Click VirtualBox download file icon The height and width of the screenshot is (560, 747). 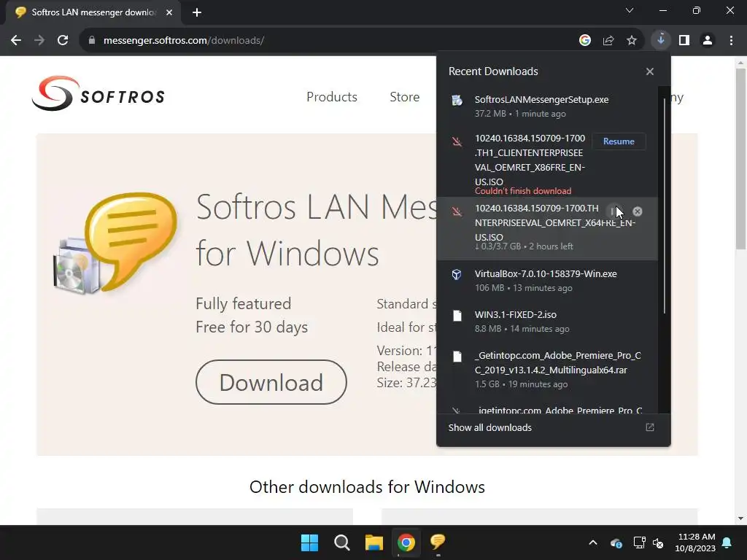tap(457, 274)
